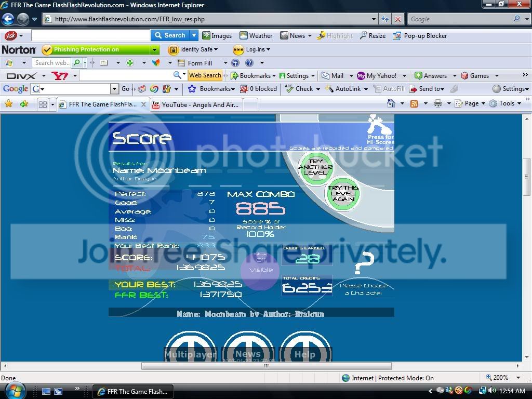The height and width of the screenshot is (399, 532).
Task: Click the Ask toolbar Weather icon
Action: (256, 36)
